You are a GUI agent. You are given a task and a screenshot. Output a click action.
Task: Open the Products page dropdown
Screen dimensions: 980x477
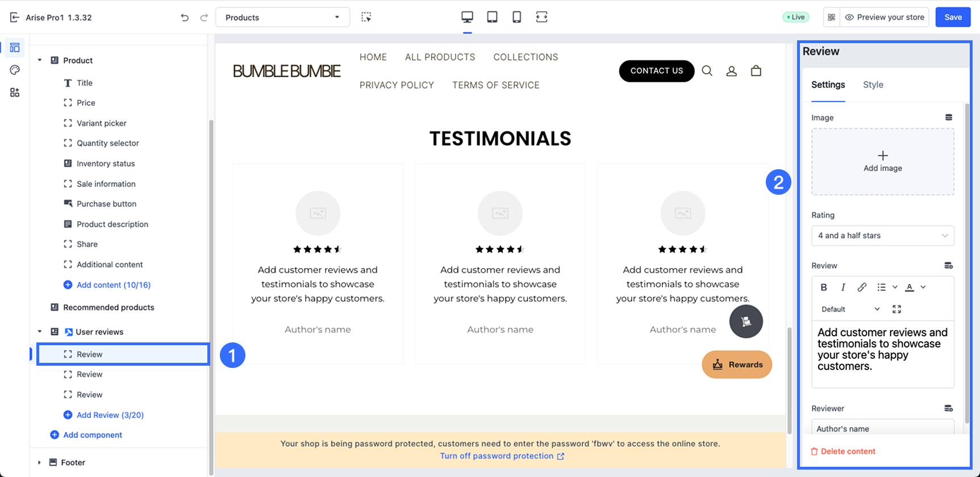[282, 18]
